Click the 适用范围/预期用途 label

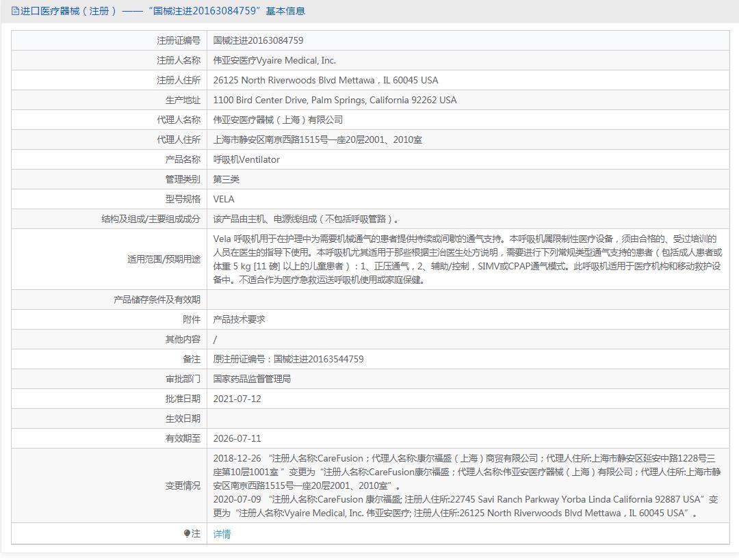164,259
